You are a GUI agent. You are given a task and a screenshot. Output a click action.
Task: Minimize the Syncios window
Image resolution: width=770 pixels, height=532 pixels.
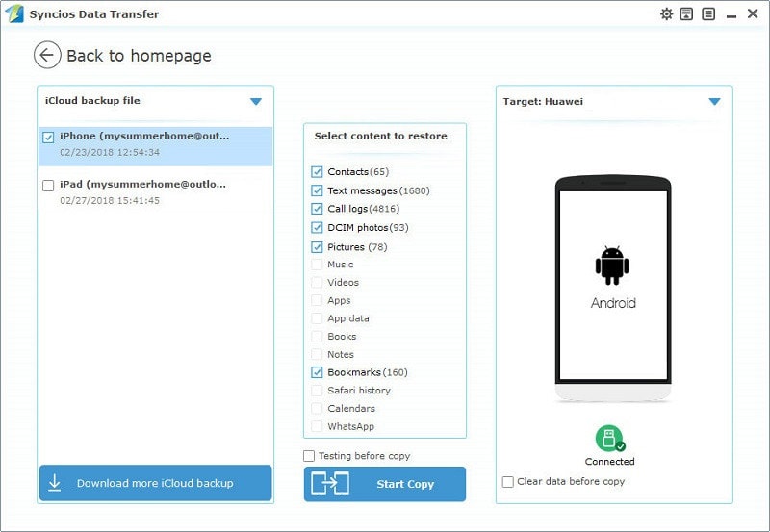coord(731,14)
